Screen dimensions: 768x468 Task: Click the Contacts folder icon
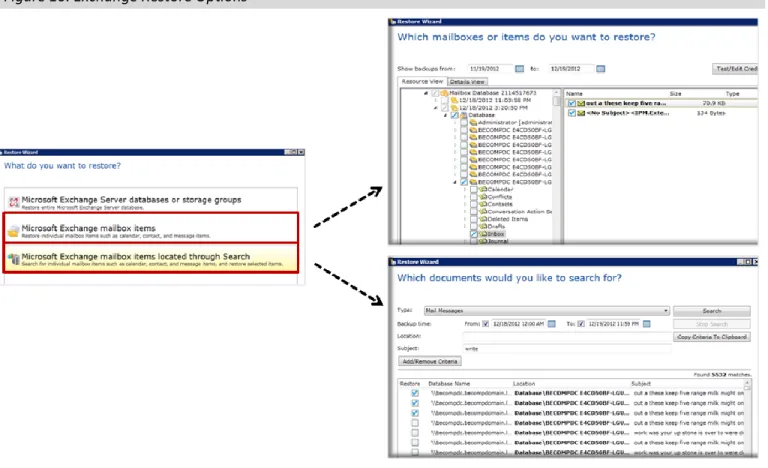point(483,204)
